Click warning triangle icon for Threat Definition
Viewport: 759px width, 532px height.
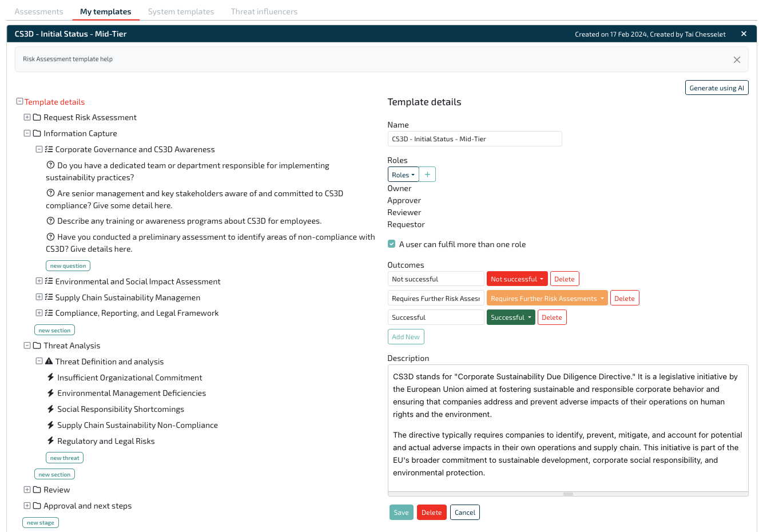tap(49, 361)
